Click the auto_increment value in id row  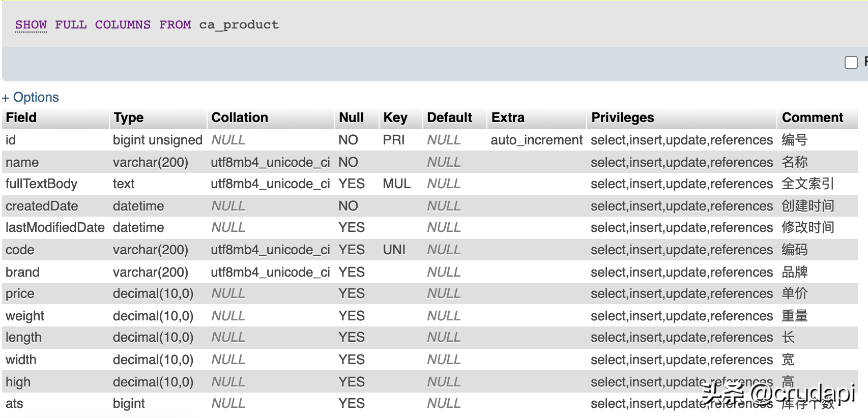click(536, 140)
